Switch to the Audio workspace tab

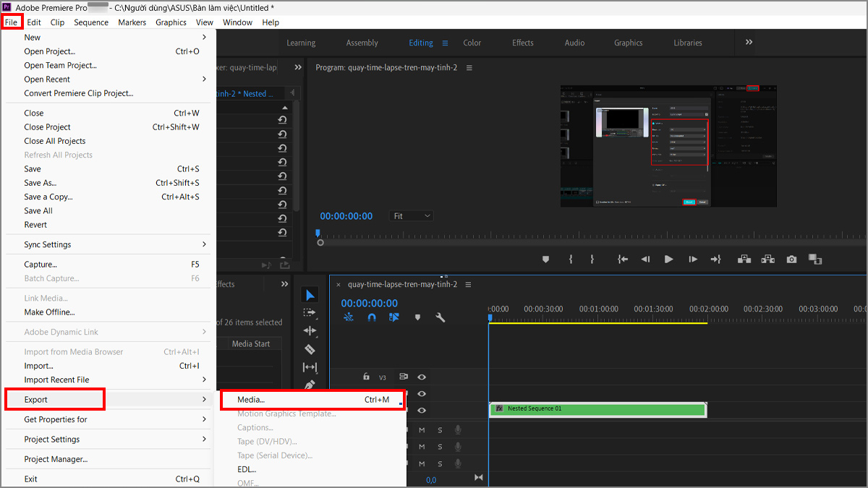coord(575,43)
